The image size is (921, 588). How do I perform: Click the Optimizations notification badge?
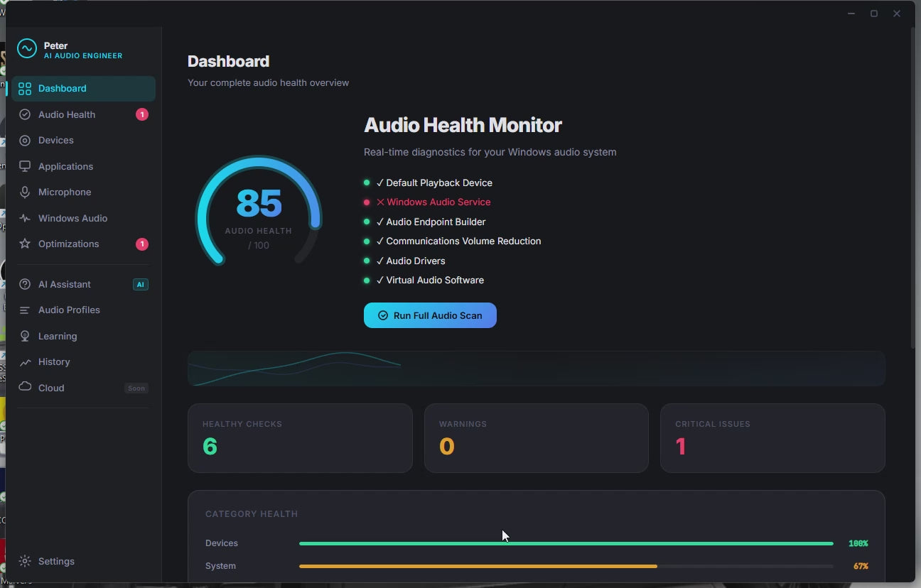pyautogui.click(x=142, y=244)
